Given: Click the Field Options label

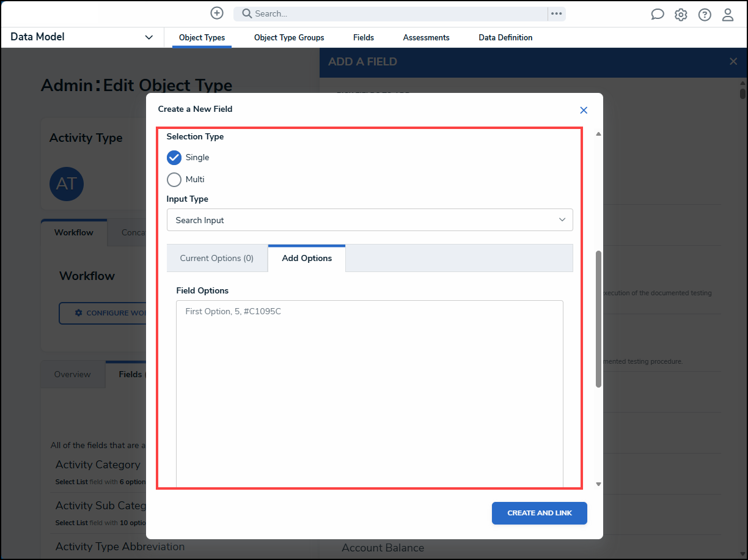Looking at the screenshot, I should click(x=202, y=290).
